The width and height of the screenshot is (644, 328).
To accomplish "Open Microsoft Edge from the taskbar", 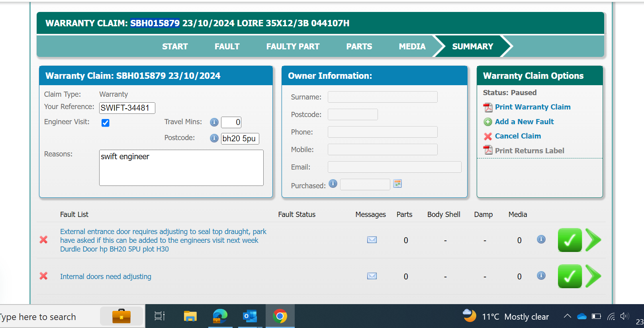I will pyautogui.click(x=220, y=316).
